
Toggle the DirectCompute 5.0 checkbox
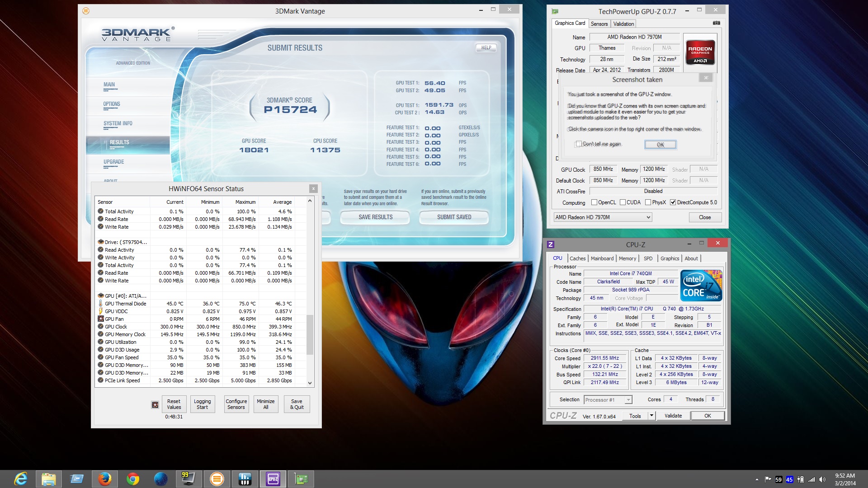673,202
